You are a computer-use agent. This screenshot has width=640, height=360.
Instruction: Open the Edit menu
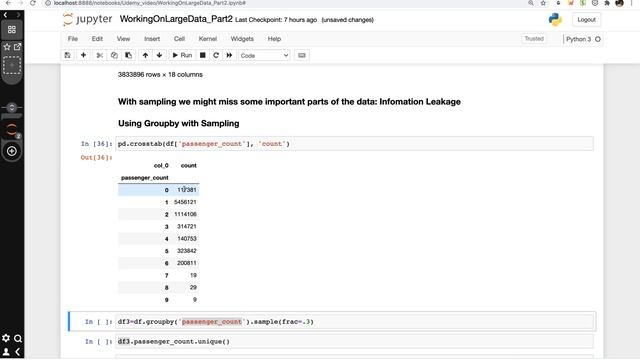click(x=97, y=39)
